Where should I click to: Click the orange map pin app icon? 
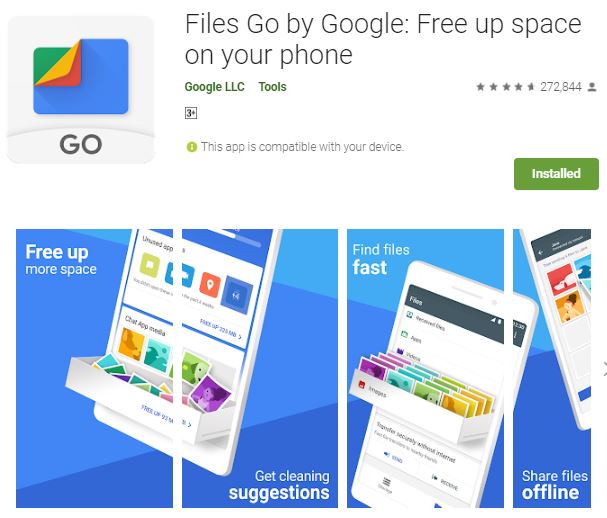(x=210, y=285)
